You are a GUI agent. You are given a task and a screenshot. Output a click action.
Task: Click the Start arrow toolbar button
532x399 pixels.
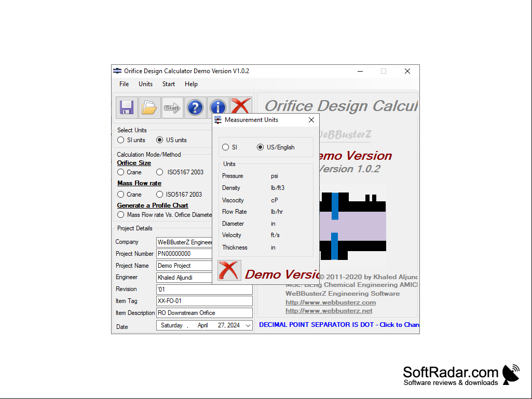[x=172, y=107]
